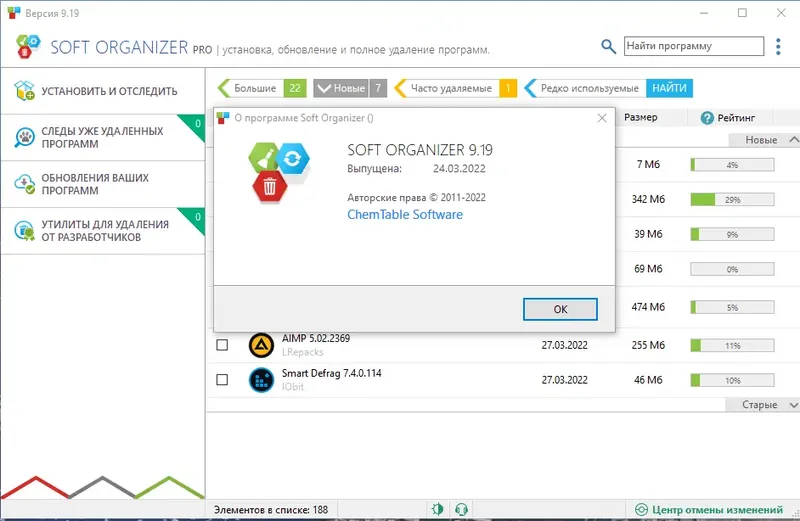Open Следы уже удаленных программ section
Image resolution: width=800 pixels, height=521 pixels.
coord(103,138)
